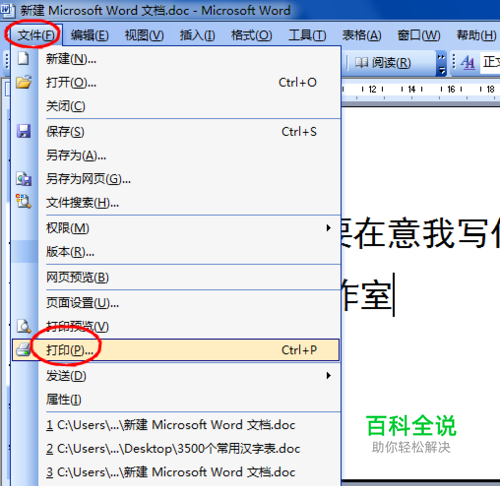Image resolution: width=500 pixels, height=486 pixels.
Task: Click the file search magnifier icon
Action: [x=24, y=202]
